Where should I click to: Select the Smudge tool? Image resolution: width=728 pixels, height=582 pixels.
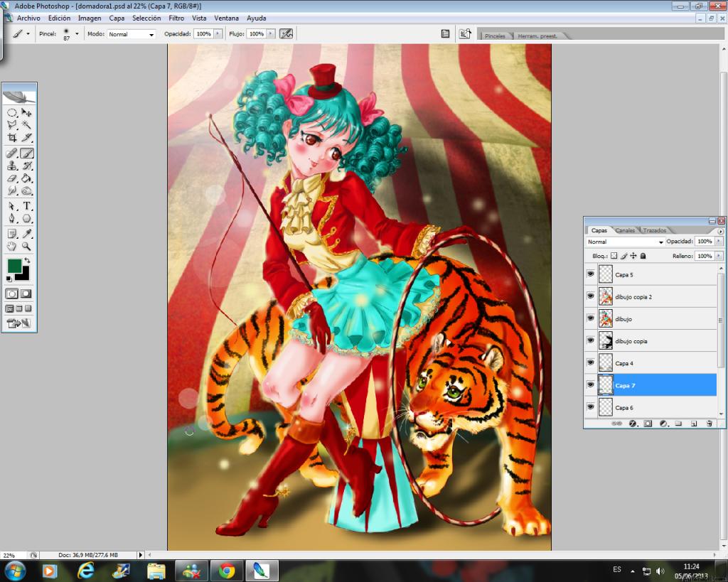click(x=12, y=190)
